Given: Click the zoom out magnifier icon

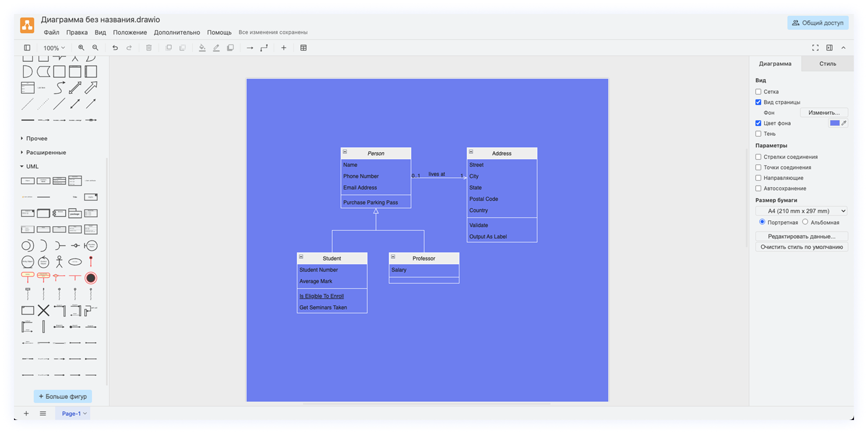Looking at the screenshot, I should pyautogui.click(x=95, y=48).
